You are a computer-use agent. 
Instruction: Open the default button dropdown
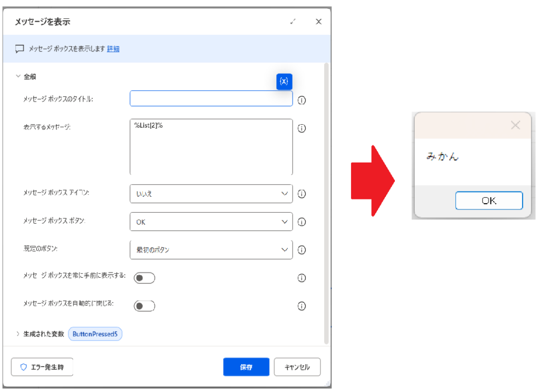click(211, 249)
